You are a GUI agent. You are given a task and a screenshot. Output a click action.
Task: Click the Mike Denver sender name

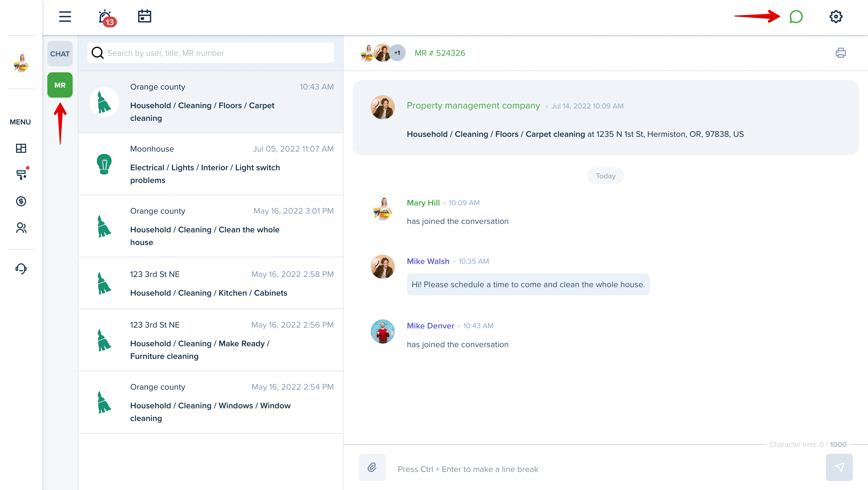click(430, 325)
